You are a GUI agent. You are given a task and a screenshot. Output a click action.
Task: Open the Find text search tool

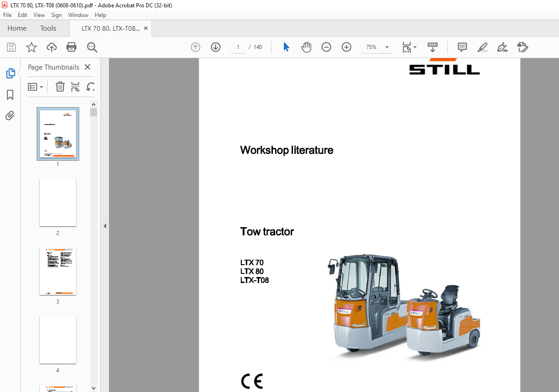tap(92, 47)
